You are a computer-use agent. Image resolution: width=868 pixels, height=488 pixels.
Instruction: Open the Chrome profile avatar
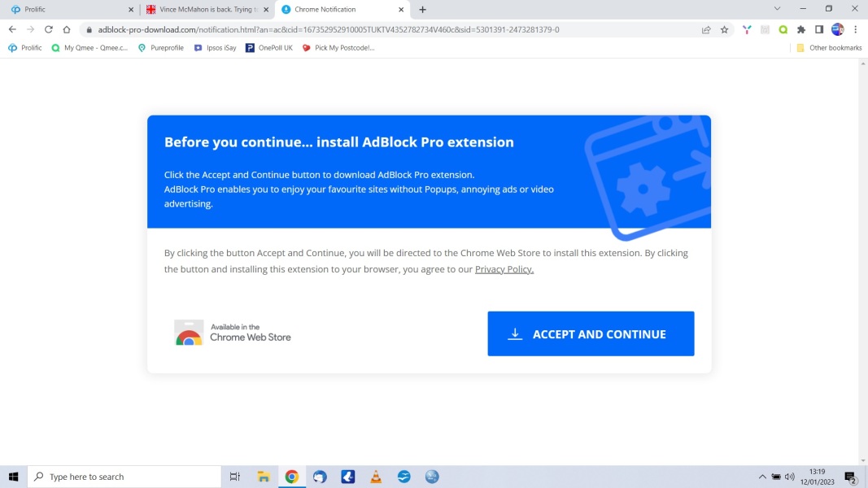837,28
